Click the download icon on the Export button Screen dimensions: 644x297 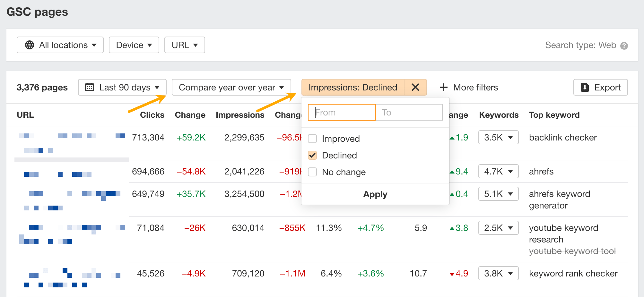pyautogui.click(x=585, y=87)
